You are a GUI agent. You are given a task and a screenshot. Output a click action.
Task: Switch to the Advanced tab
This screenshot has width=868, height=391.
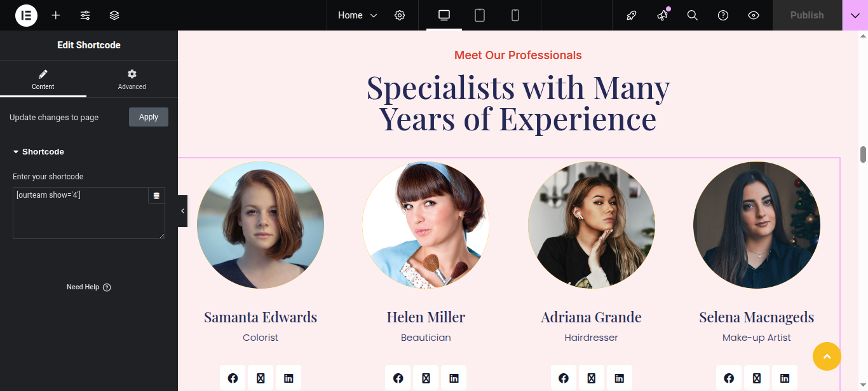[132, 79]
